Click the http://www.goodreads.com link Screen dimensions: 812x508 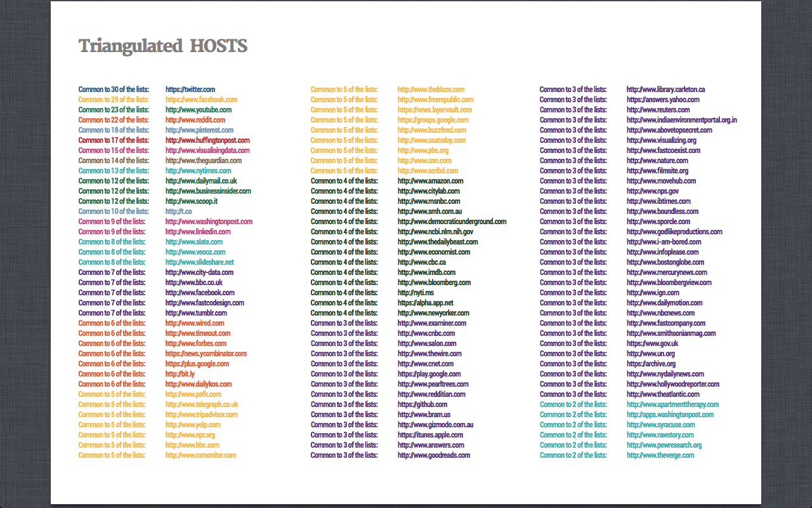434,455
